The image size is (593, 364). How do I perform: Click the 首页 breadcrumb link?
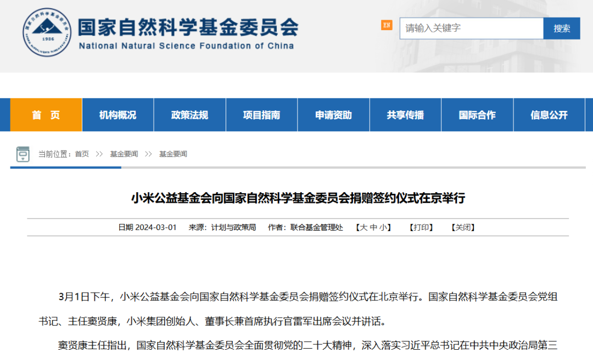pos(82,154)
